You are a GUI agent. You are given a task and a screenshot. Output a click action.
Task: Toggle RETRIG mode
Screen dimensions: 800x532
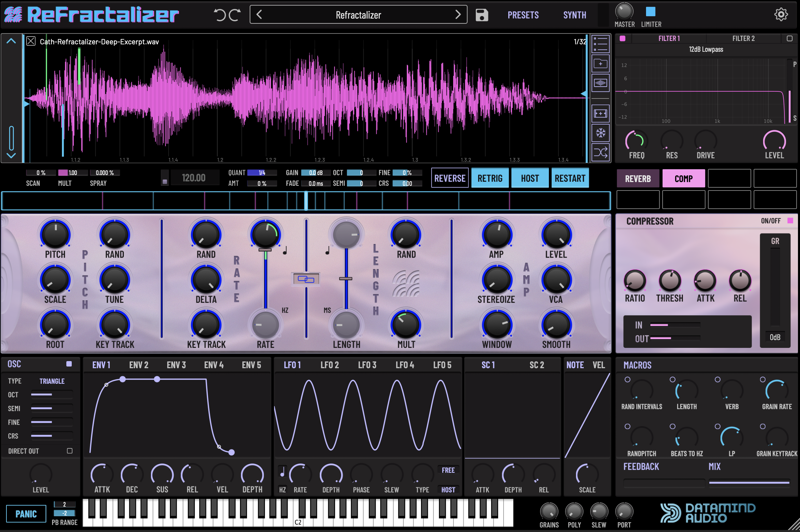[x=490, y=178]
